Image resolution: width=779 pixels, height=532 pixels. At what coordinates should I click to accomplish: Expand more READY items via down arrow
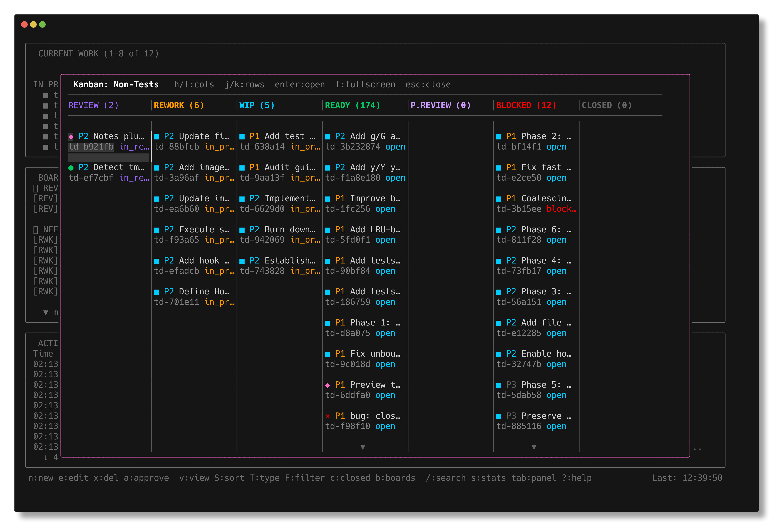coord(363,447)
